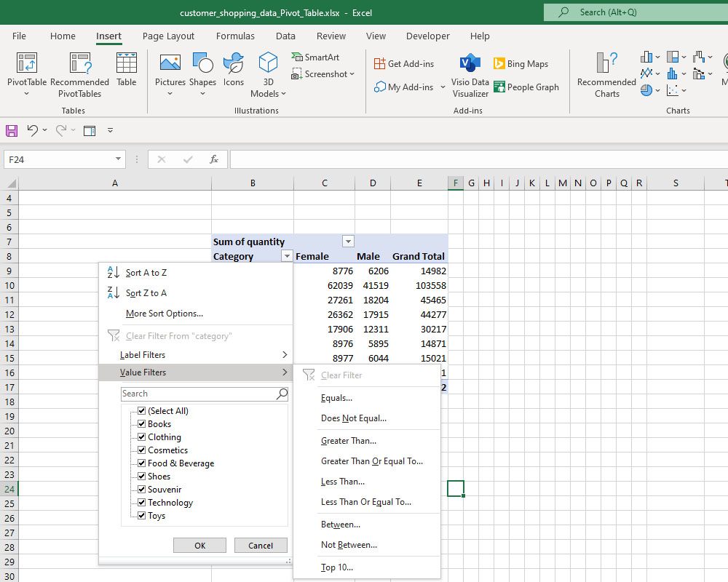The height and width of the screenshot is (582, 728).
Task: Open the Bing Maps add-in
Action: [x=521, y=63]
